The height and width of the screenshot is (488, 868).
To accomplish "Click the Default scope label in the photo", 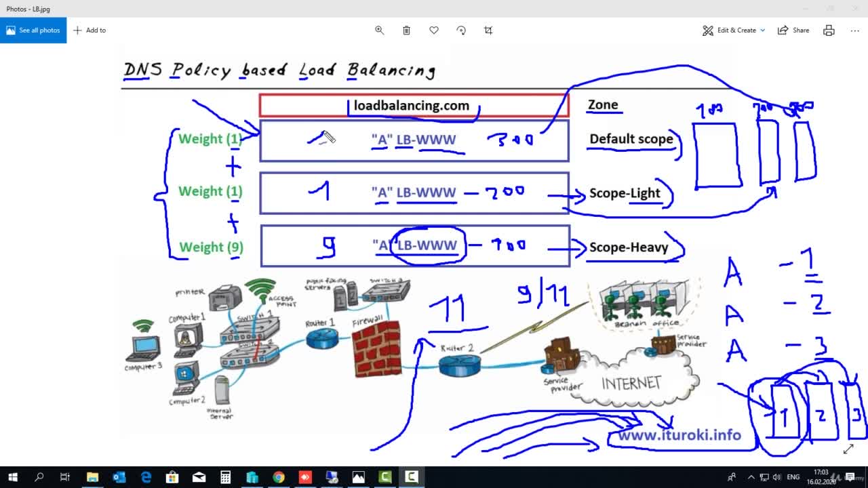I will coord(631,139).
